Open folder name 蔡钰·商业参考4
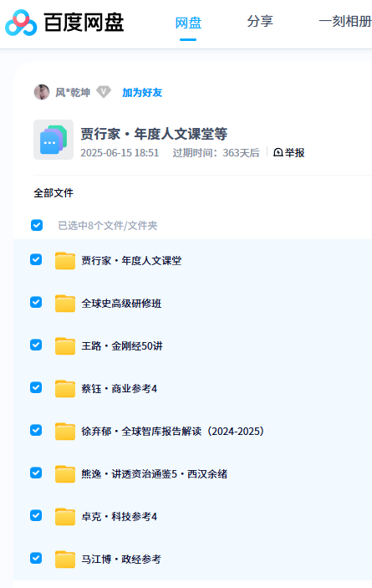The height and width of the screenshot is (588, 372). click(120, 388)
